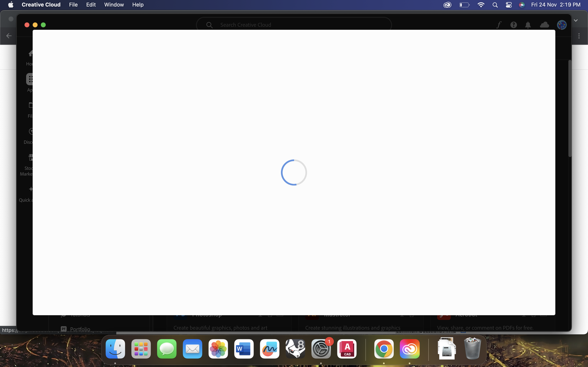Open Creative Cloud Help menu
This screenshot has height=367, width=588.
coord(138,5)
